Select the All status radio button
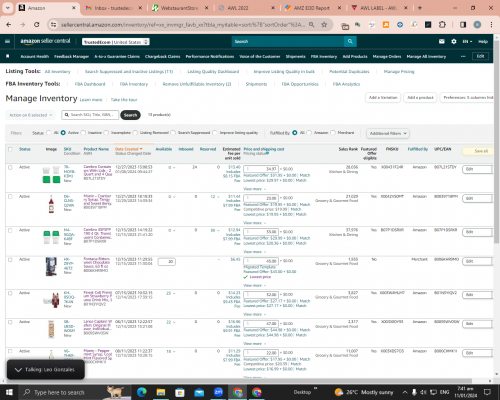The height and width of the screenshot is (400, 500). (49, 133)
